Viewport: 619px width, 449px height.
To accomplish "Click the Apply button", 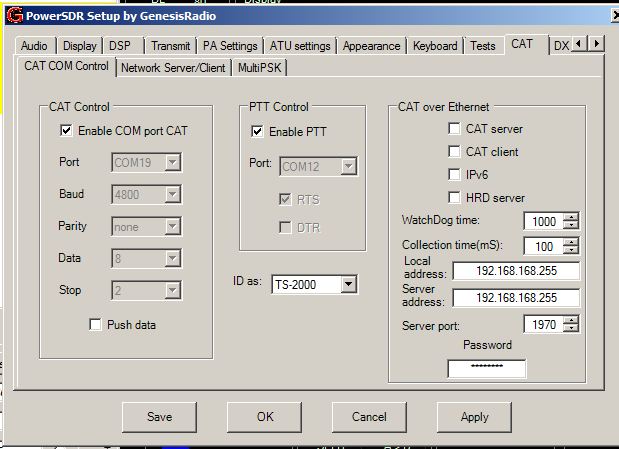I will tap(475, 417).
